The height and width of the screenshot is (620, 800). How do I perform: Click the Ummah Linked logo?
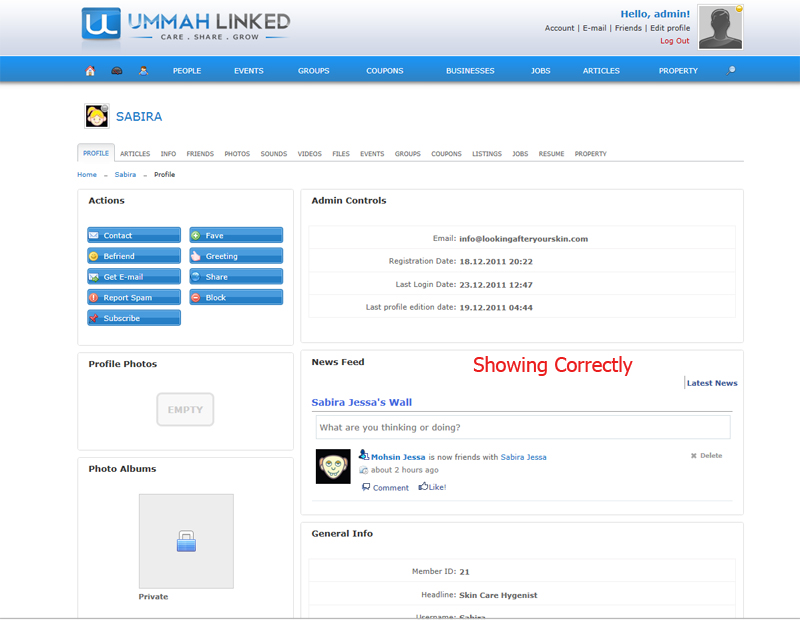(x=186, y=27)
